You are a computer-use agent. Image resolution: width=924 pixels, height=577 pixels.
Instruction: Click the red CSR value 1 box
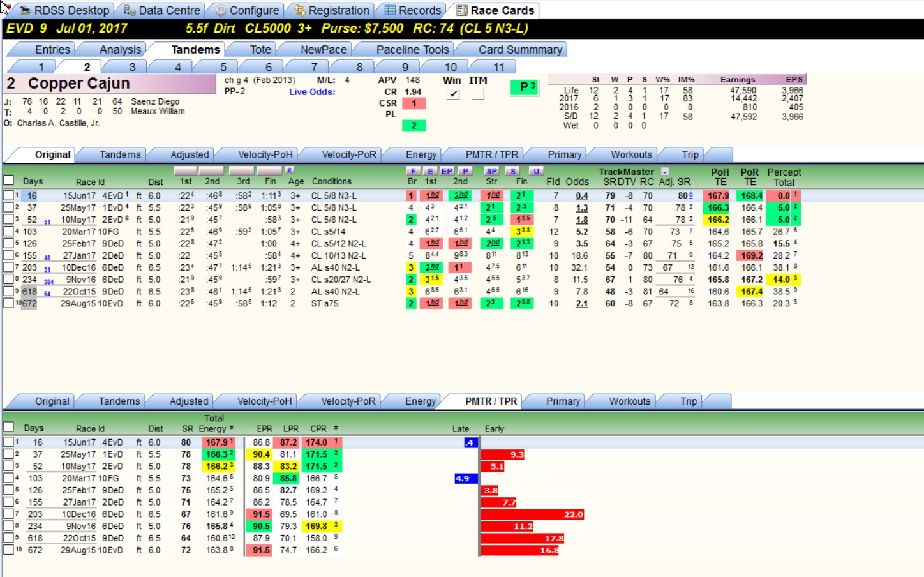tap(414, 103)
